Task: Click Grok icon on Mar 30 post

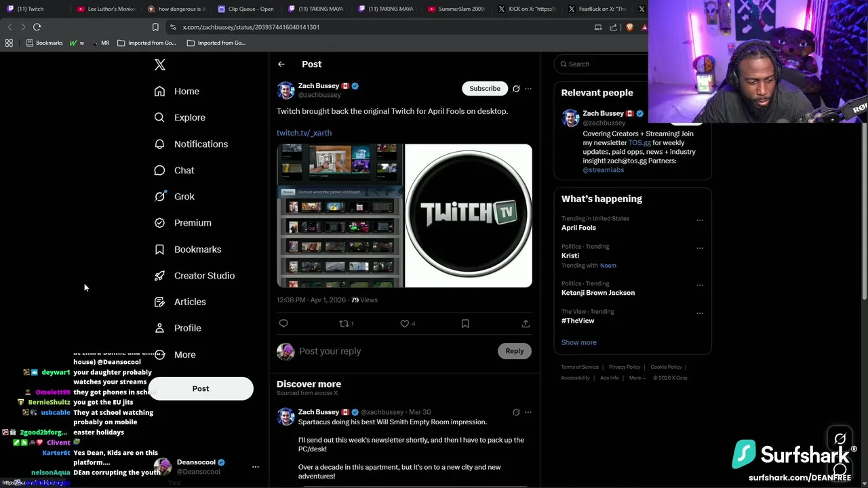Action: pos(516,412)
